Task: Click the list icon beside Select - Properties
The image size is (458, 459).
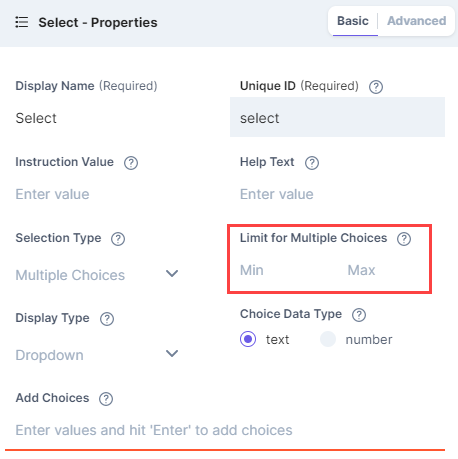Action: pos(22,22)
